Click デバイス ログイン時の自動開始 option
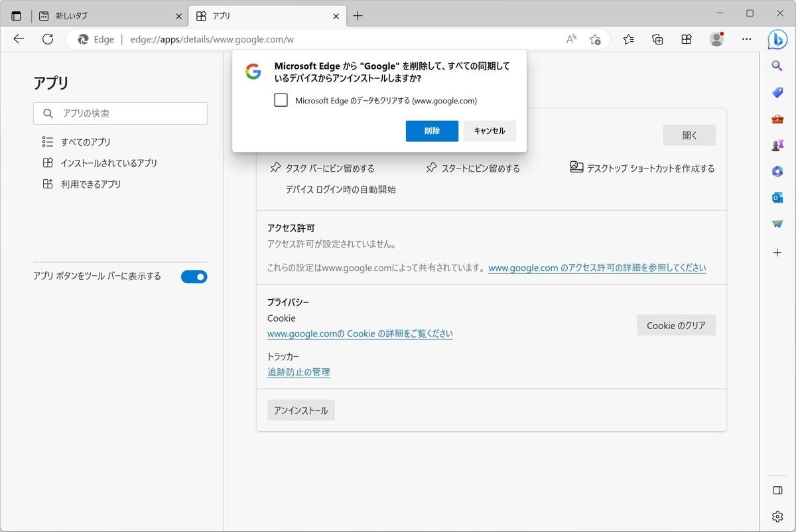Screen dimensions: 796x532 point(340,190)
